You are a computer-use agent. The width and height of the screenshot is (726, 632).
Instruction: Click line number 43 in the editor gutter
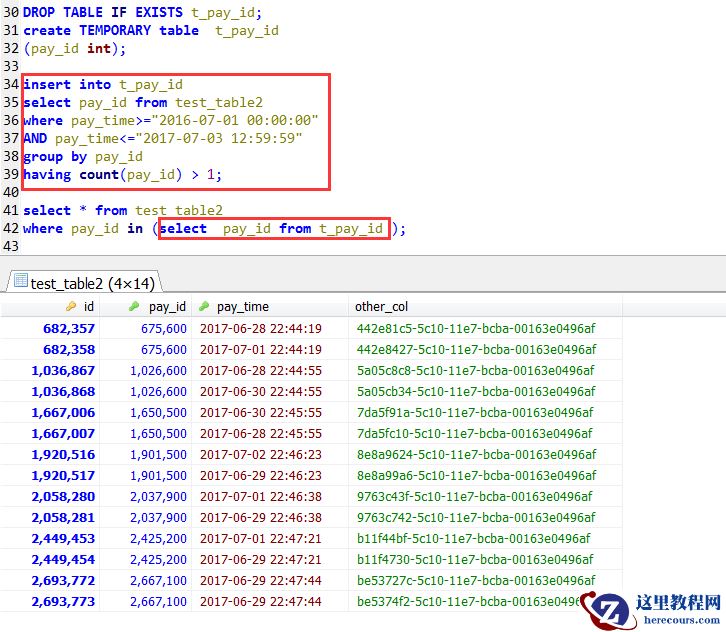point(11,246)
